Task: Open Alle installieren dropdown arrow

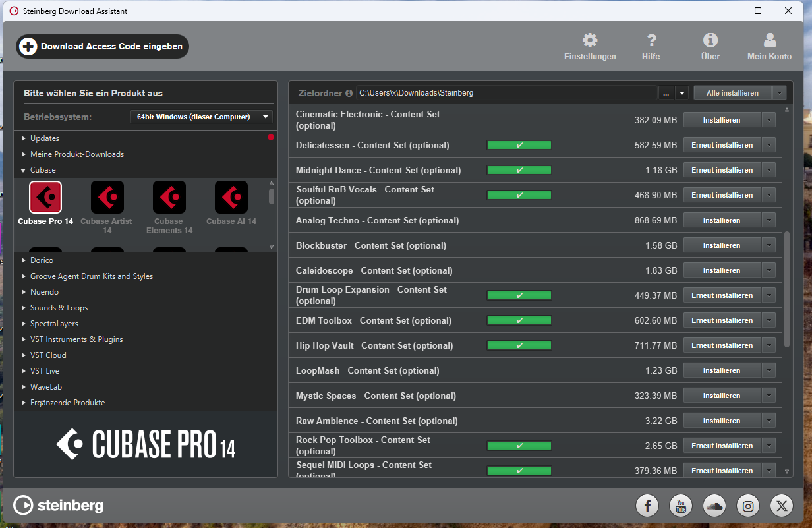Action: pos(780,93)
